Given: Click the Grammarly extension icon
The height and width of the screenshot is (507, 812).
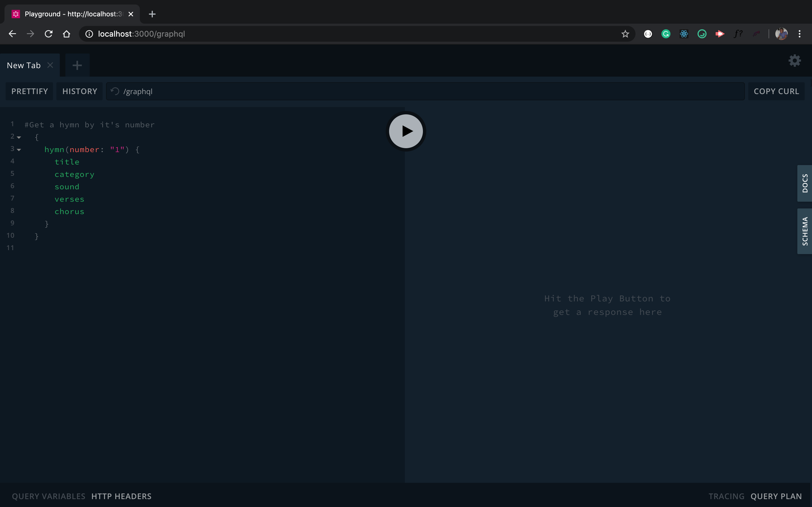Looking at the screenshot, I should click(x=666, y=34).
